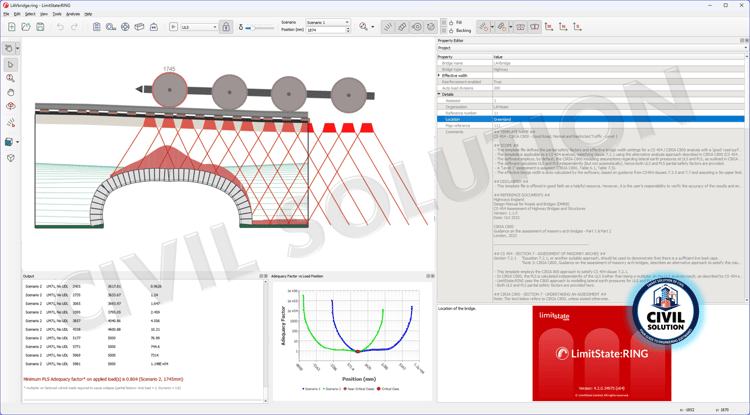Click the block materials toolbar icon
Screen dimensions: 750x415
tap(139, 27)
